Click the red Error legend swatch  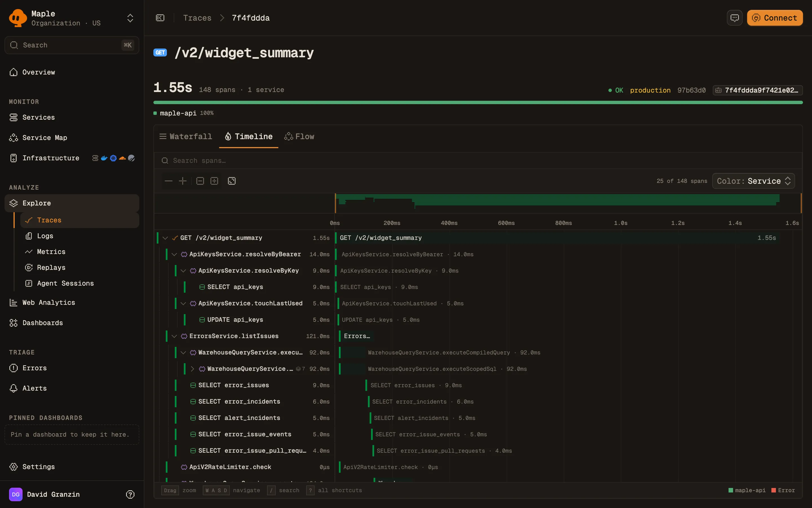tap(774, 490)
